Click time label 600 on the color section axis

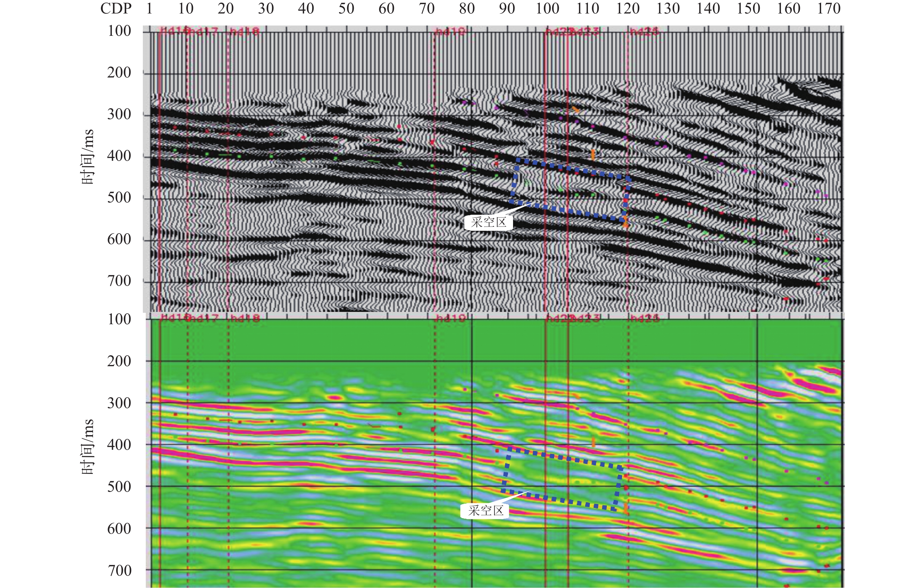click(119, 529)
